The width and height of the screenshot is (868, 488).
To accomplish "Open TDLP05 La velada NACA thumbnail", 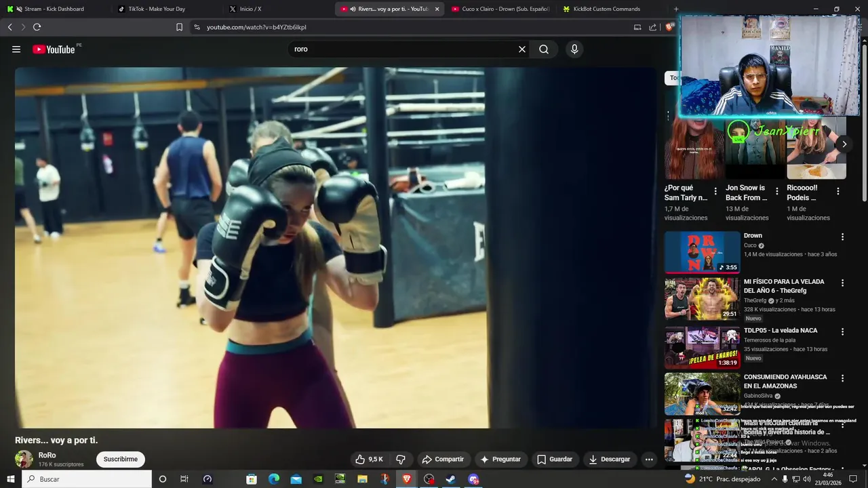I will (702, 347).
